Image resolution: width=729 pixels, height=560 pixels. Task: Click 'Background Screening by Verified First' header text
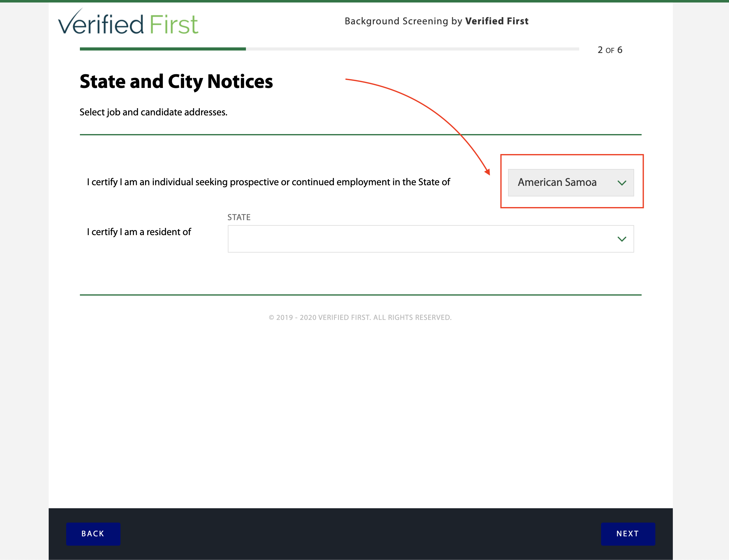tap(436, 21)
